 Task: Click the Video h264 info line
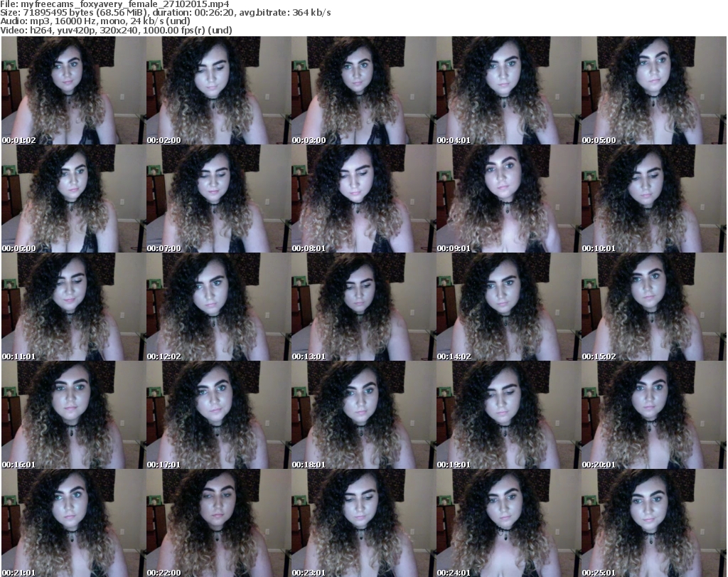(x=116, y=30)
